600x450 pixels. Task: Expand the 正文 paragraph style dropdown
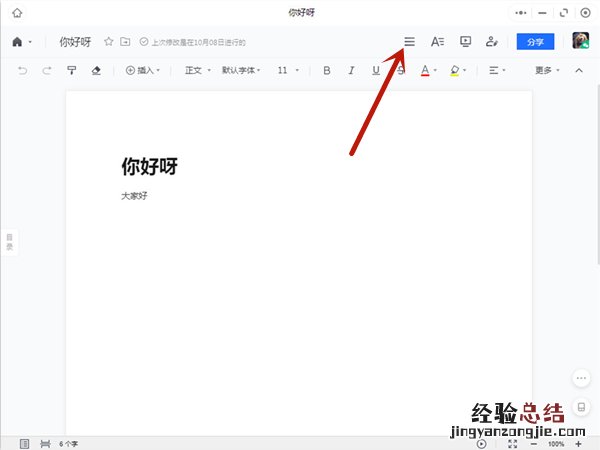coord(197,71)
